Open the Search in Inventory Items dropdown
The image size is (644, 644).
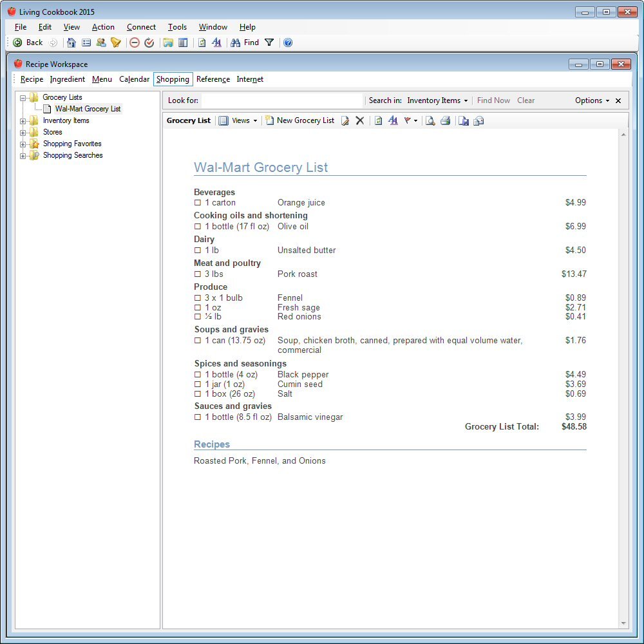coord(437,100)
